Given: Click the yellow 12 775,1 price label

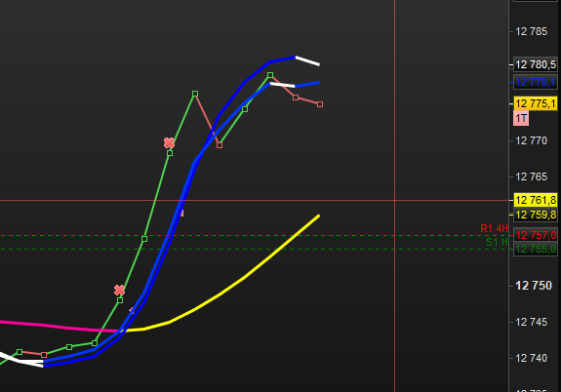Looking at the screenshot, I should click(536, 103).
